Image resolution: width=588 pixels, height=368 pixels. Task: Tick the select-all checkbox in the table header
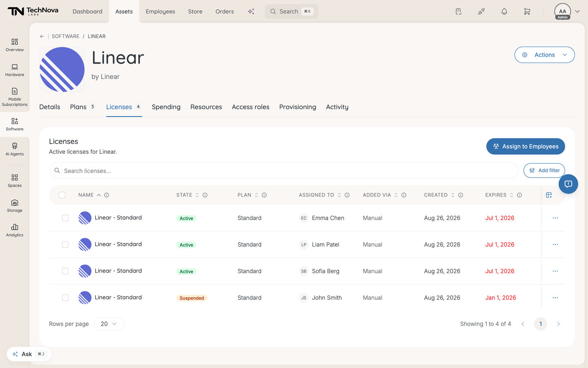point(62,195)
